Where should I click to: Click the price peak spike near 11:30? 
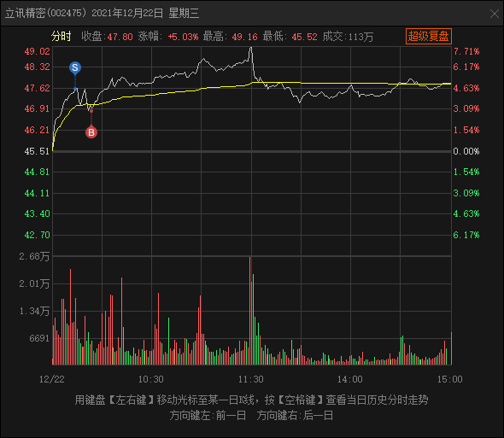251,48
